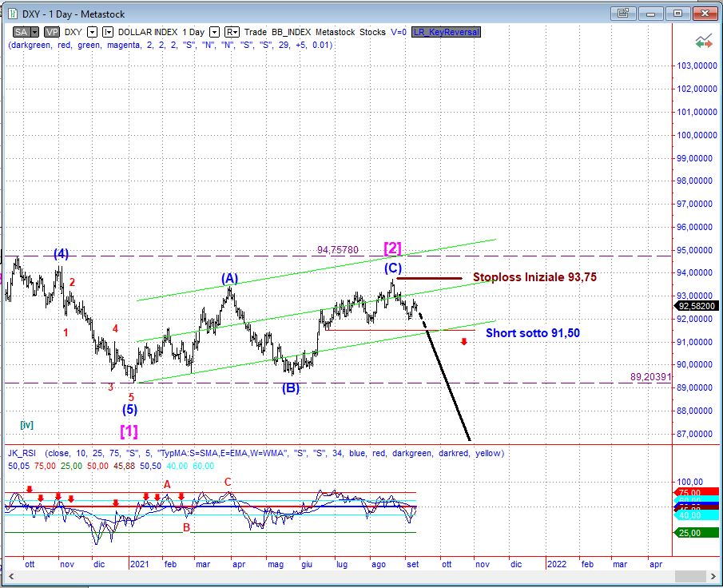This screenshot has height=588, width=723.
Task: Open the R dropdown next to Trade
Action: tap(232, 32)
